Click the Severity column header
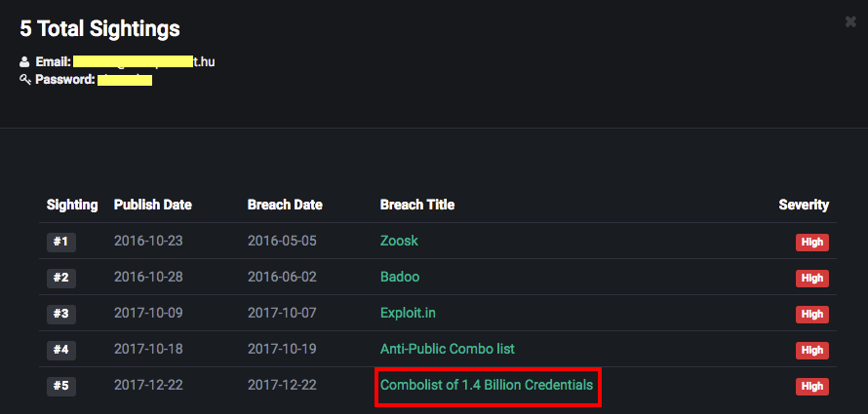Viewport: 868px width, 414px height. coord(804,206)
